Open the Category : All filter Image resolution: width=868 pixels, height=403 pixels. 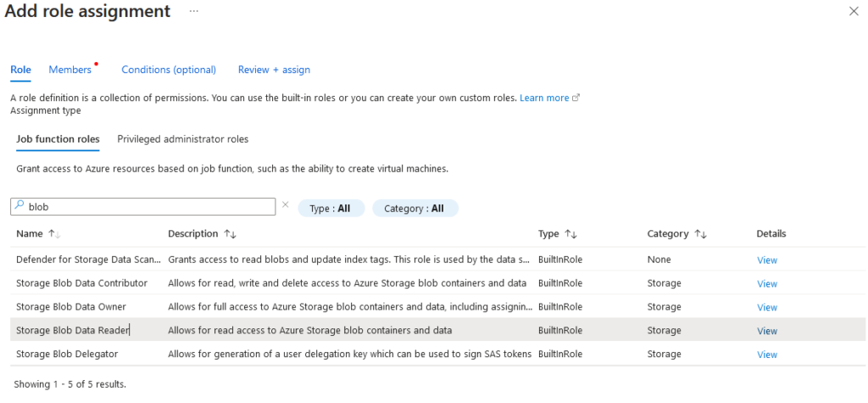pos(414,208)
